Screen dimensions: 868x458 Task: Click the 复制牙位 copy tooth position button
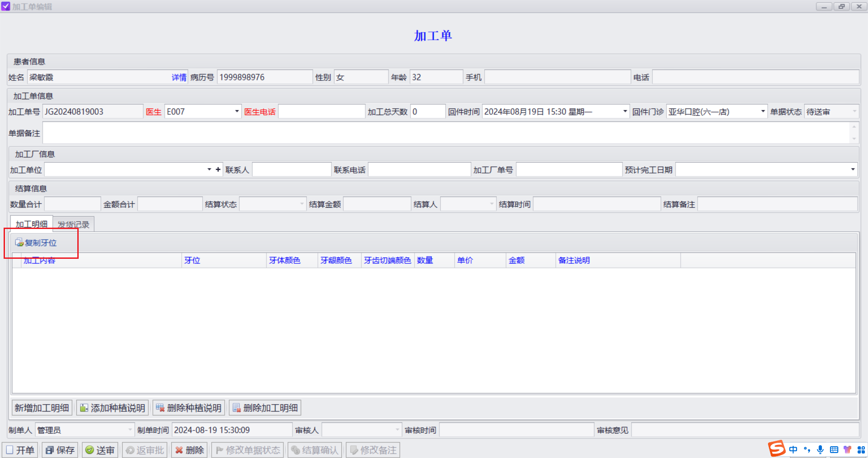pyautogui.click(x=36, y=243)
